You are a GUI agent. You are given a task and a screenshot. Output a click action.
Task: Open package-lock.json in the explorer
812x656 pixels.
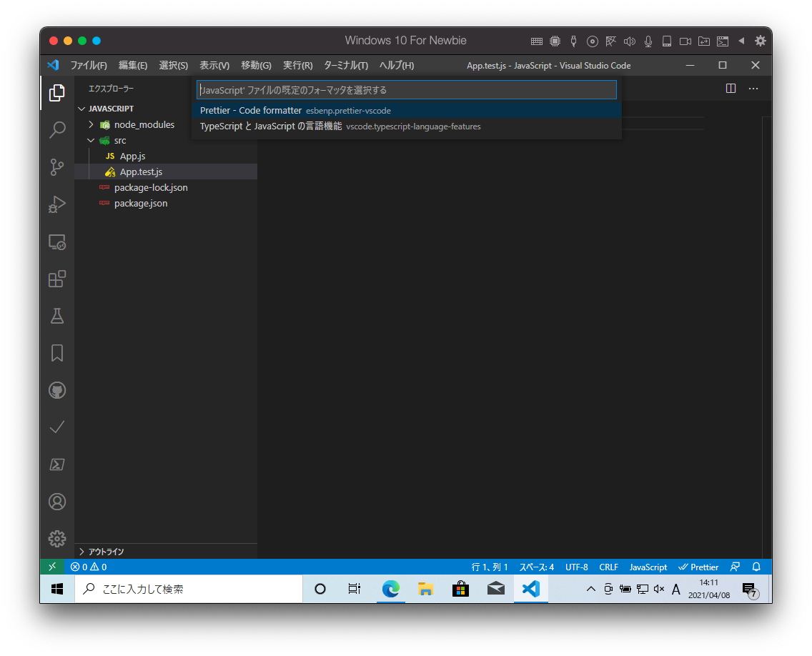(x=151, y=187)
